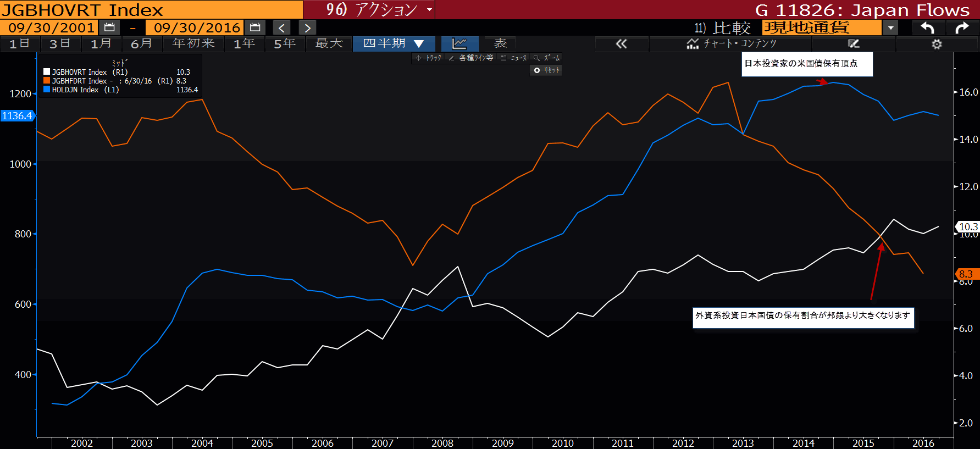980x449 pixels.
Task: Open 各種ライン等 drawing lines tool
Action: (x=472, y=58)
